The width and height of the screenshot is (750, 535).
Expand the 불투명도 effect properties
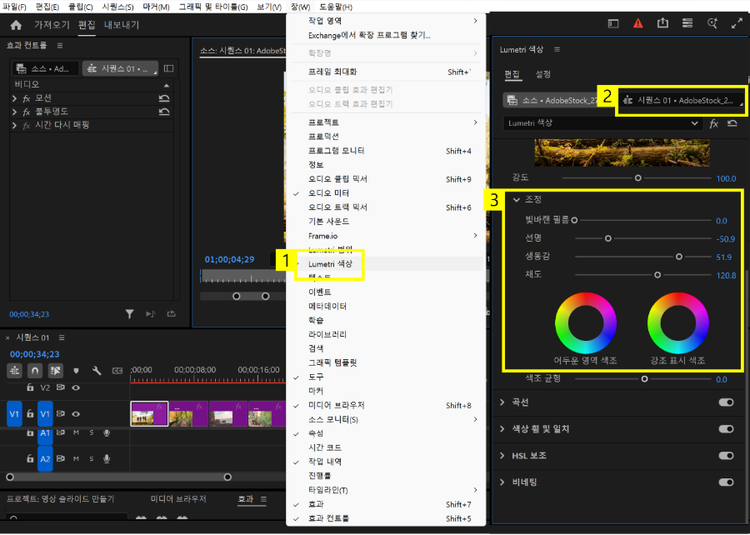click(14, 112)
